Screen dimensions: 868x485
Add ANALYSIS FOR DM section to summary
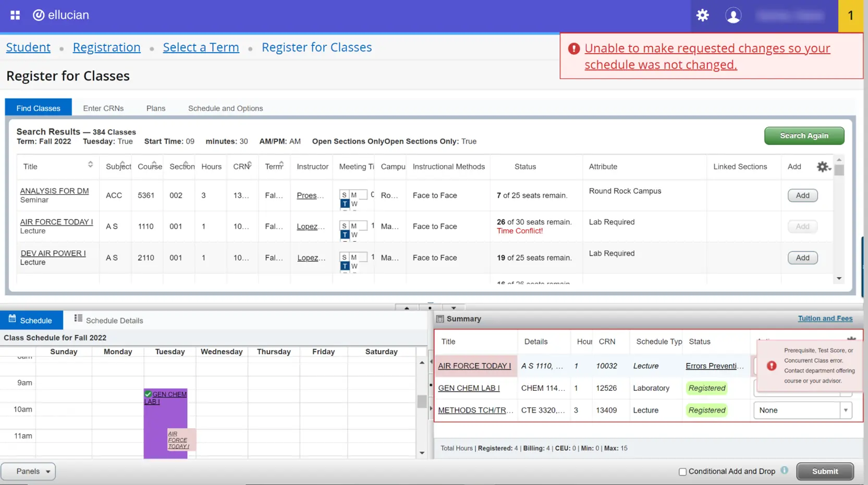pyautogui.click(x=802, y=195)
